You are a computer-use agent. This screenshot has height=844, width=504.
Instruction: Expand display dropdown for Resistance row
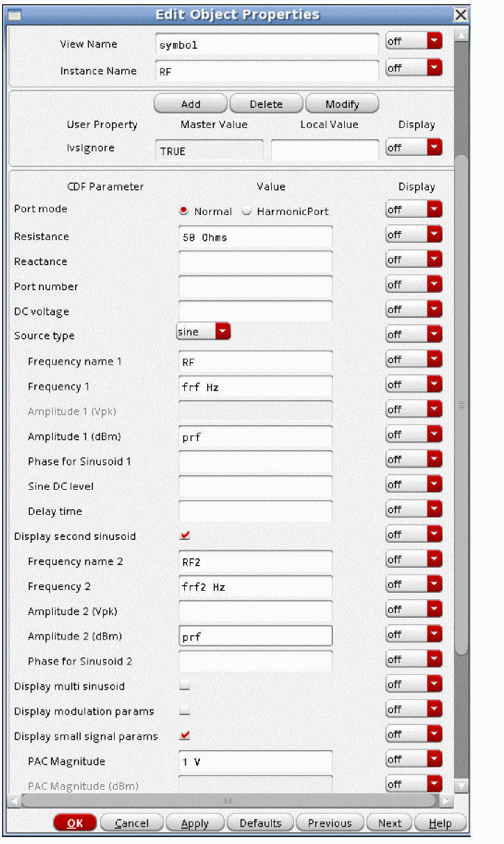coord(414,235)
